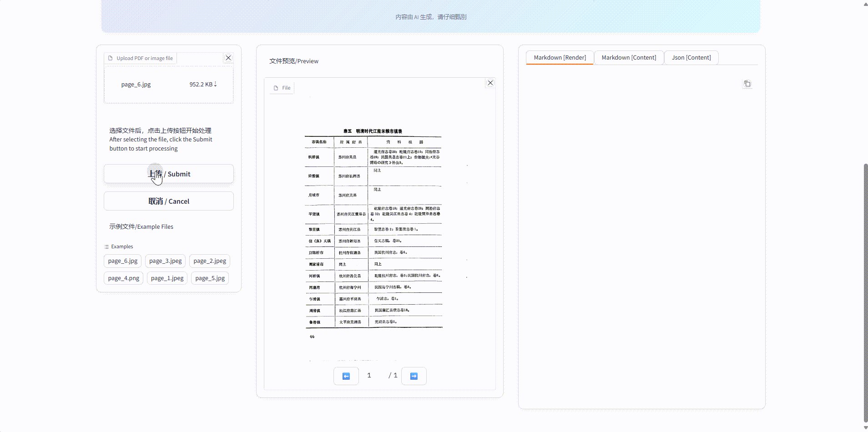Click the Examples list icon
Image resolution: width=868 pixels, height=432 pixels.
click(x=106, y=246)
